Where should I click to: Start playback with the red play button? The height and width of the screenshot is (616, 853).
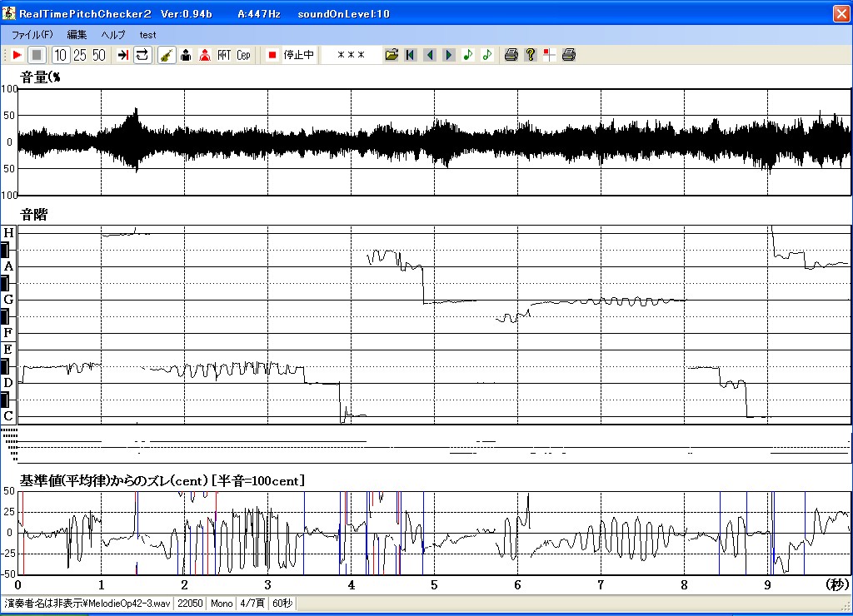[17, 55]
